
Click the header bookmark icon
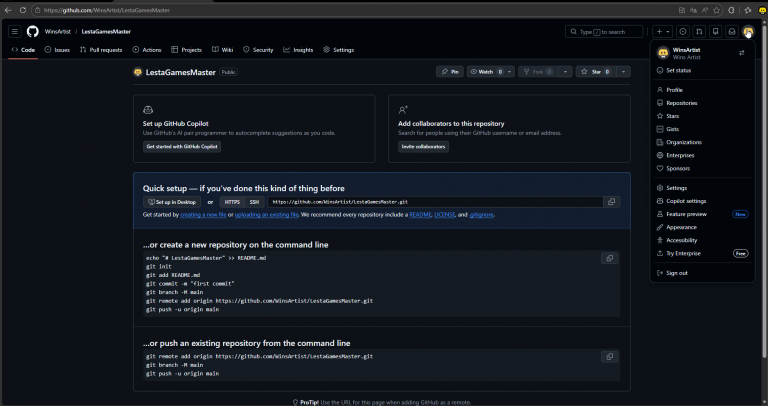coord(715,31)
